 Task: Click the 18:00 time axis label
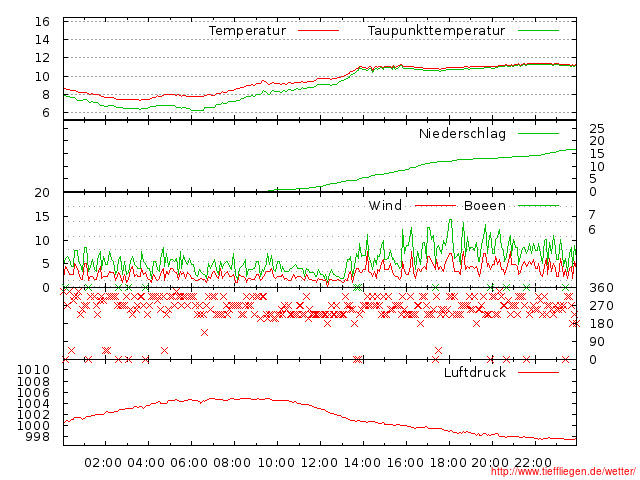point(448,463)
